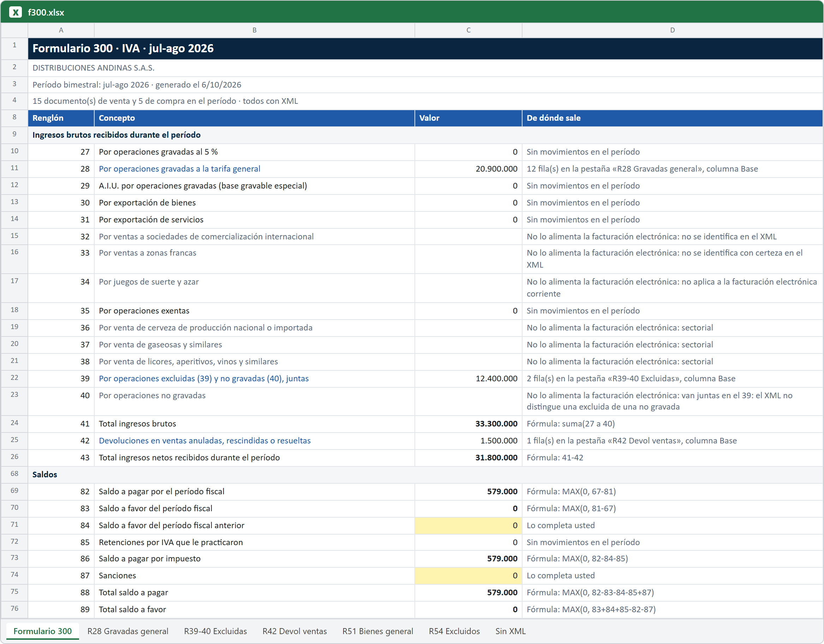The width and height of the screenshot is (824, 644).
Task: Click 'Por juegos de suerte y azar' cell
Action: [x=254, y=288]
